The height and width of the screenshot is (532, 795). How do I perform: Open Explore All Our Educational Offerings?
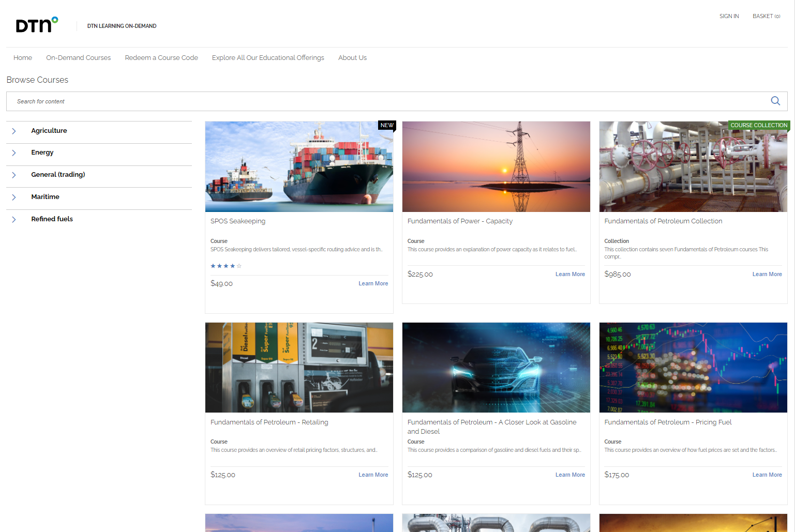[268, 57]
